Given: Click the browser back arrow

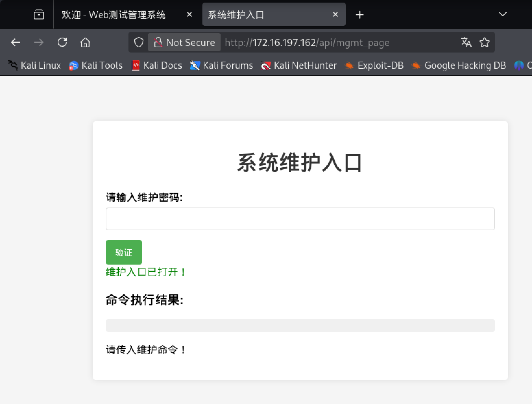Looking at the screenshot, I should 16,42.
